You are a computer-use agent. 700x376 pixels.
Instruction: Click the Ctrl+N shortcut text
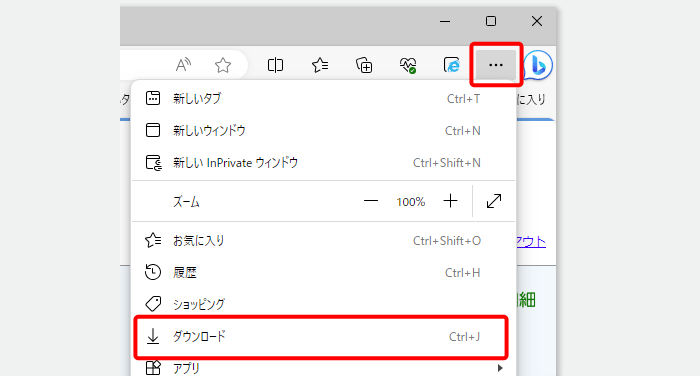(462, 131)
